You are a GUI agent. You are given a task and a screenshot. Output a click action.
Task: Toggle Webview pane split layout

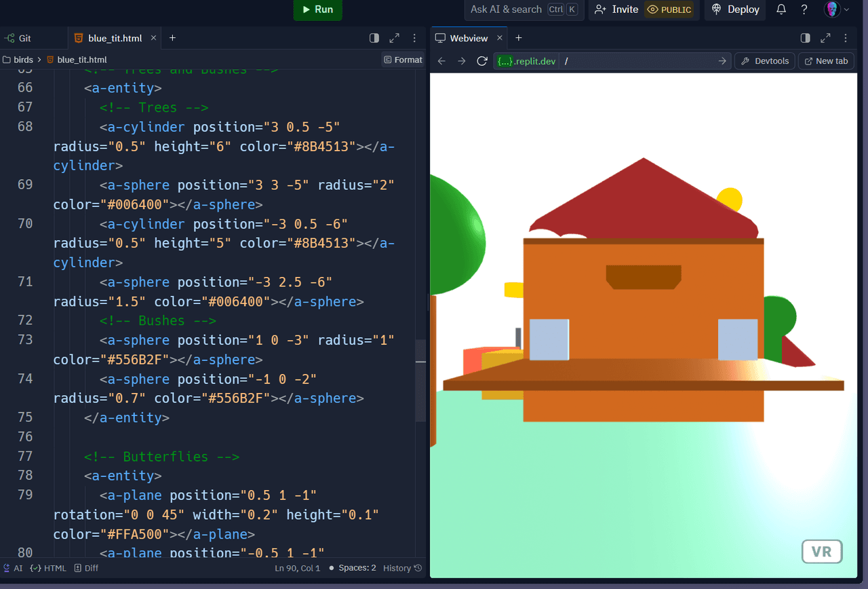tap(806, 38)
